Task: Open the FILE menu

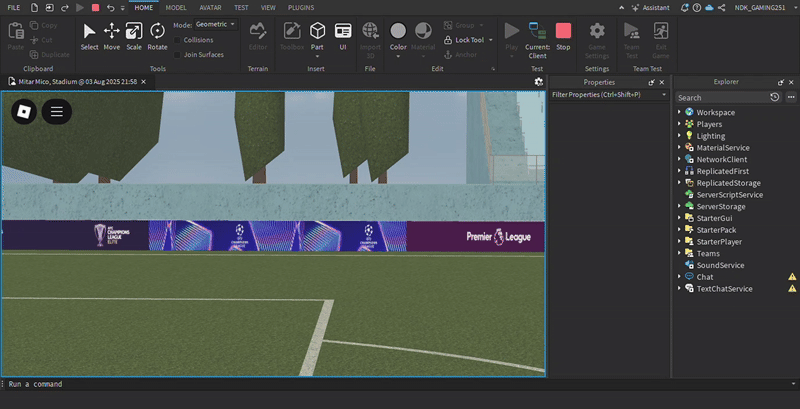Action: [14, 8]
